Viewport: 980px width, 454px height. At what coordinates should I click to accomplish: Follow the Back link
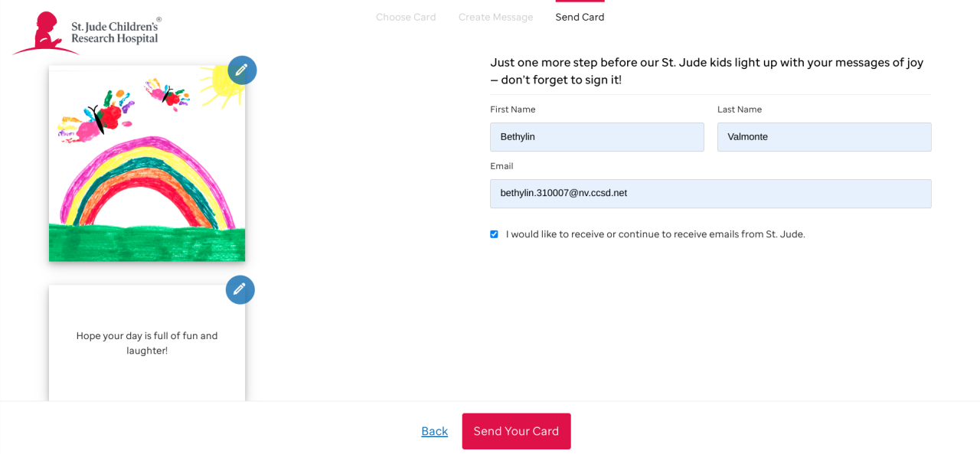pyautogui.click(x=434, y=431)
